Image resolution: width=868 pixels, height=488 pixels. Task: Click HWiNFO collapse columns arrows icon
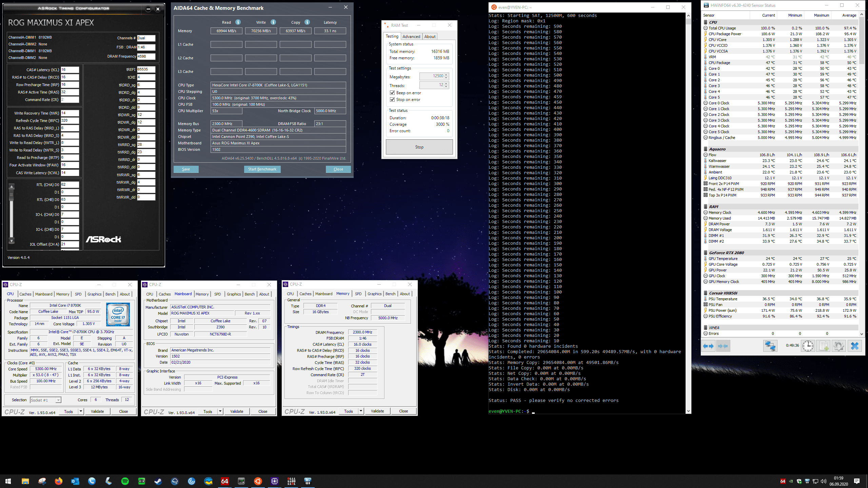723,346
